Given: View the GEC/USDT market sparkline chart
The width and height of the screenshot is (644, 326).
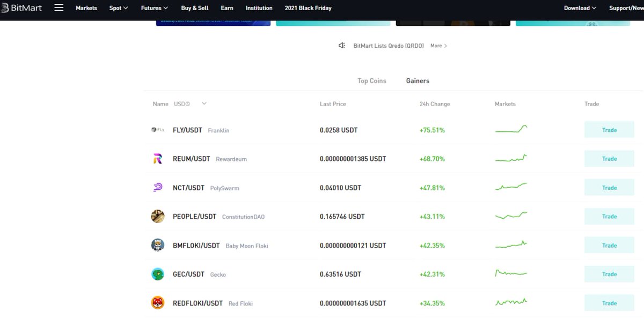Looking at the screenshot, I should point(511,273).
